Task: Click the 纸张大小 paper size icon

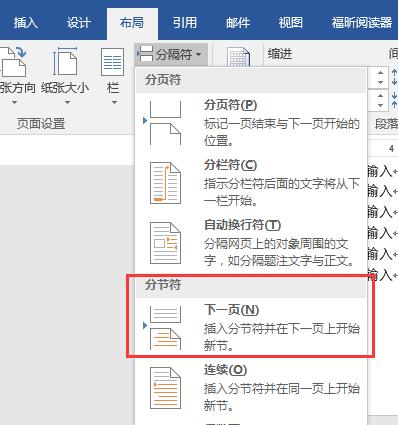Action: click(65, 62)
